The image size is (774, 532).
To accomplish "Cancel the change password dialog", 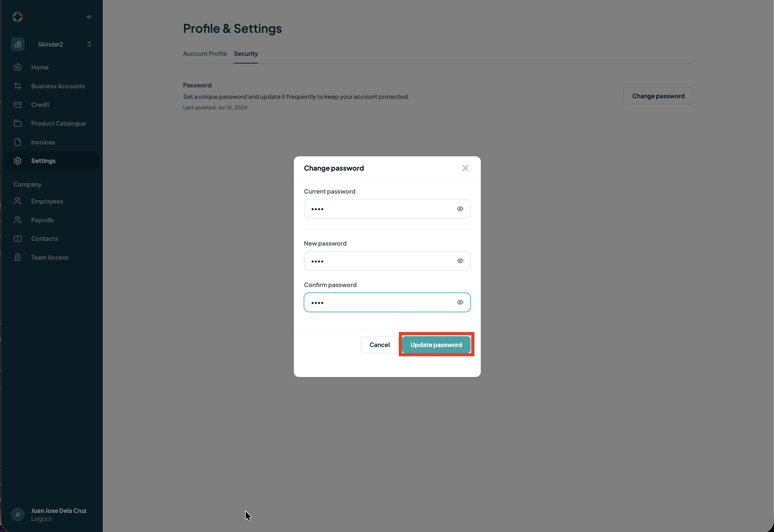I will [x=379, y=345].
